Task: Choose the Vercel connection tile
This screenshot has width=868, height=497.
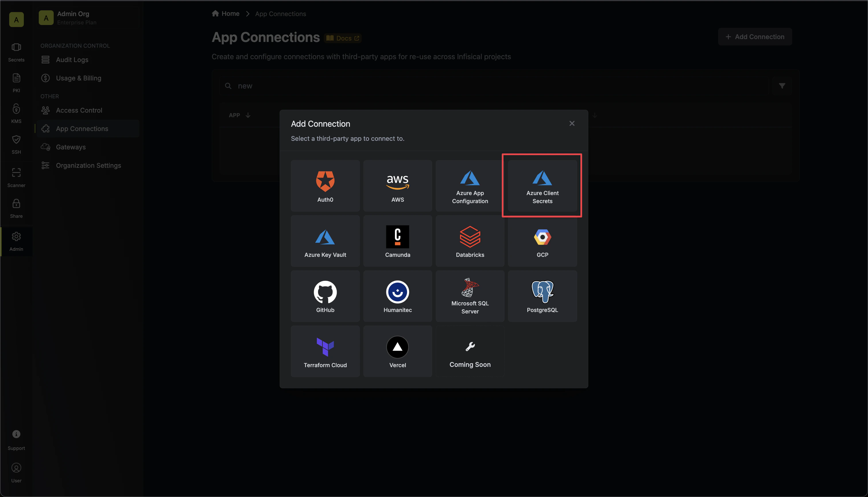Action: tap(397, 351)
